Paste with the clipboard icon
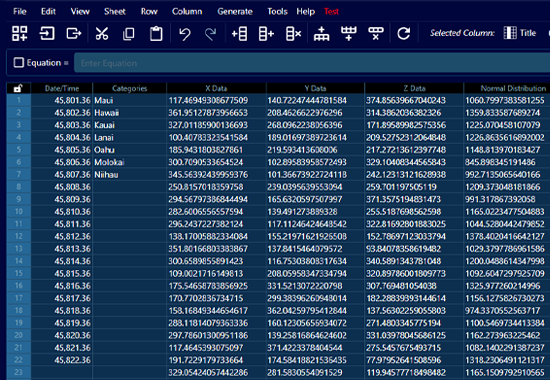Screen dimensions: 550x380 pyautogui.click(x=156, y=34)
